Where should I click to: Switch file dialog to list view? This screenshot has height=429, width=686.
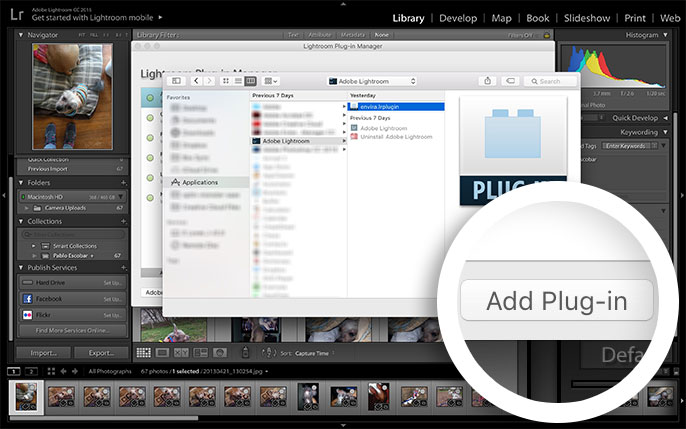pos(238,81)
